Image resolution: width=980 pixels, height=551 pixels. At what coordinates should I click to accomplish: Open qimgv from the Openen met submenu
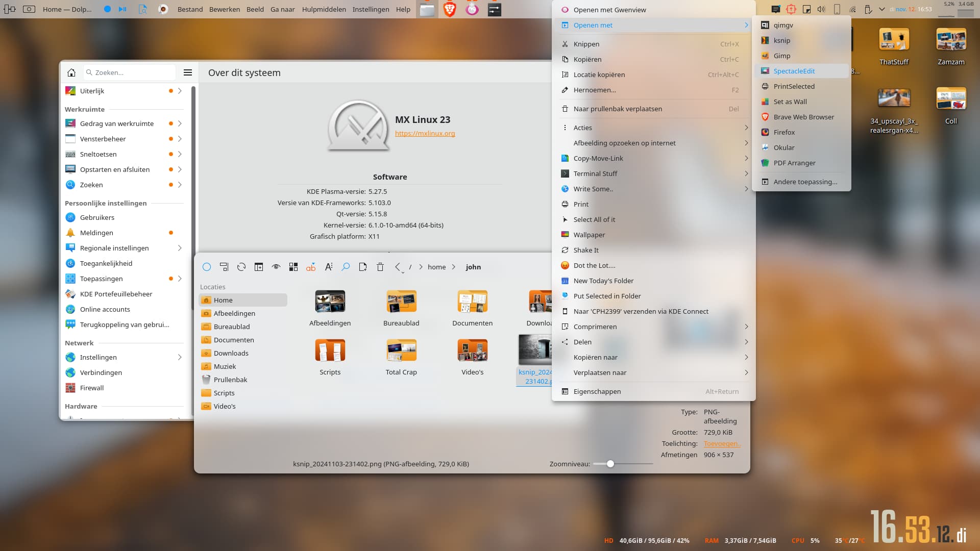801,25
